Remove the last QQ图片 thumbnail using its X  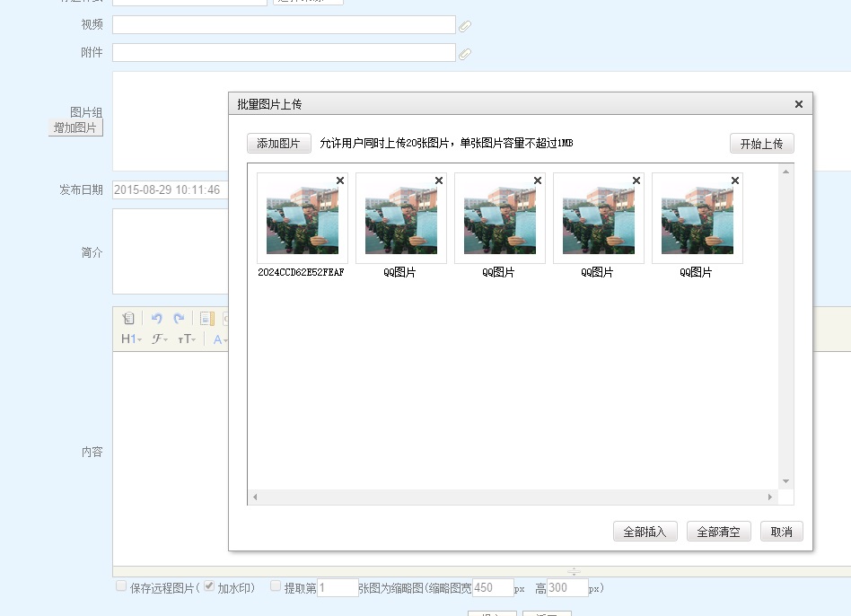tap(735, 180)
